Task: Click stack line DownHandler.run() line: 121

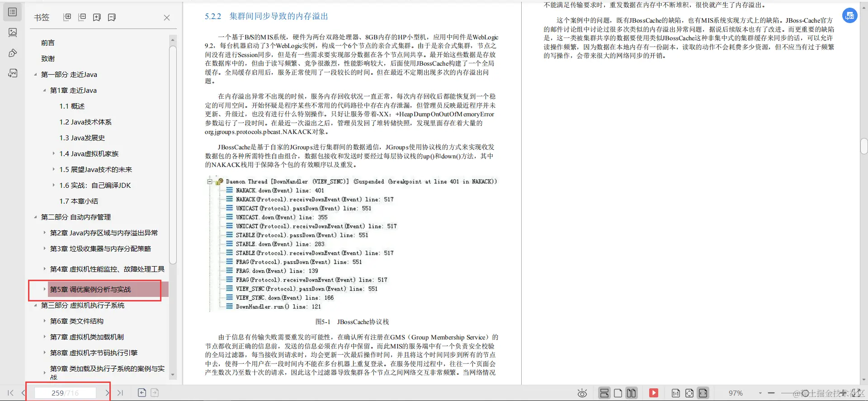Action: click(278, 307)
